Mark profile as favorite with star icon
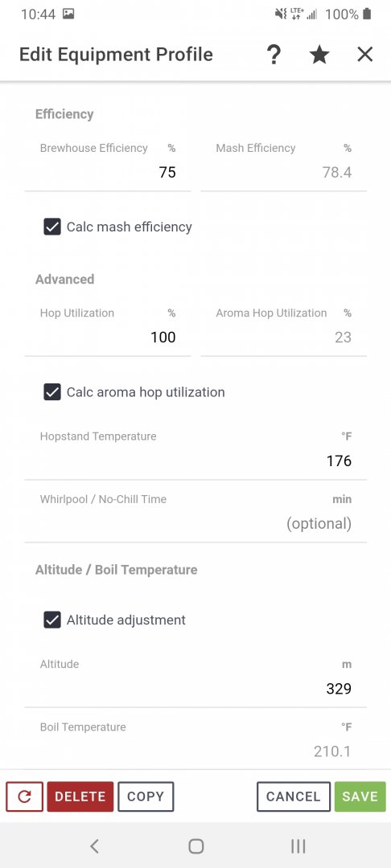Screen dimensions: 391x868 point(319,55)
